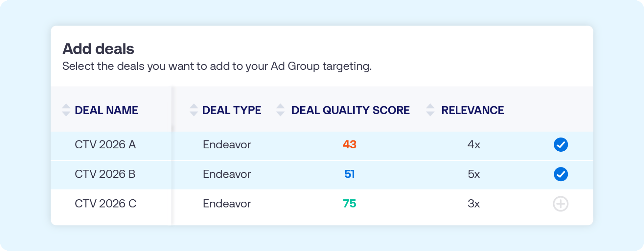This screenshot has height=251, width=644.
Task: Click the up sort arrow on DEAL NAME column
Action: (65, 107)
